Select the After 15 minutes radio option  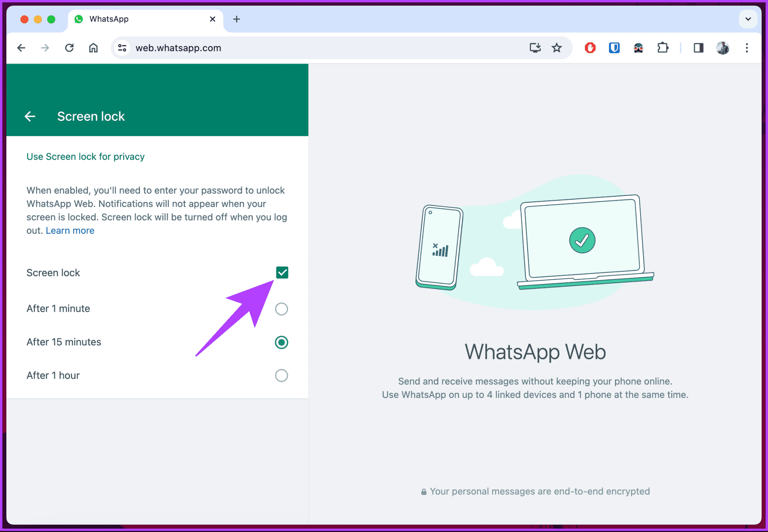[x=281, y=342]
